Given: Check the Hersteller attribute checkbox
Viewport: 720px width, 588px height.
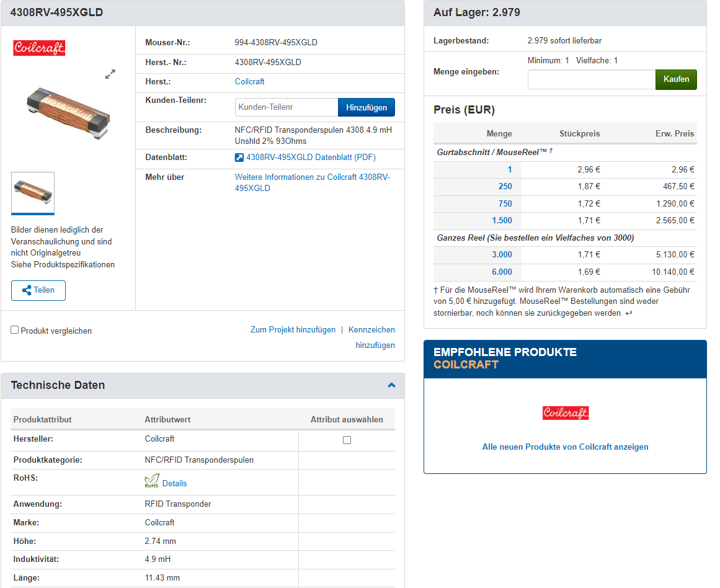Looking at the screenshot, I should point(347,440).
